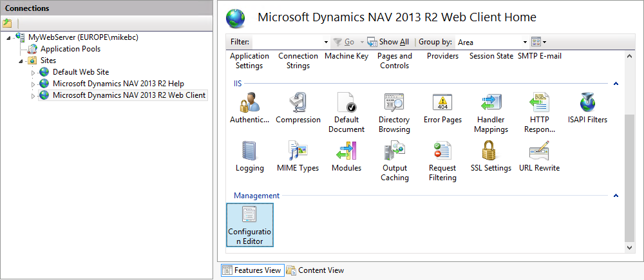Open the Compression feature
Screen dimensions: 644x280
(298, 103)
